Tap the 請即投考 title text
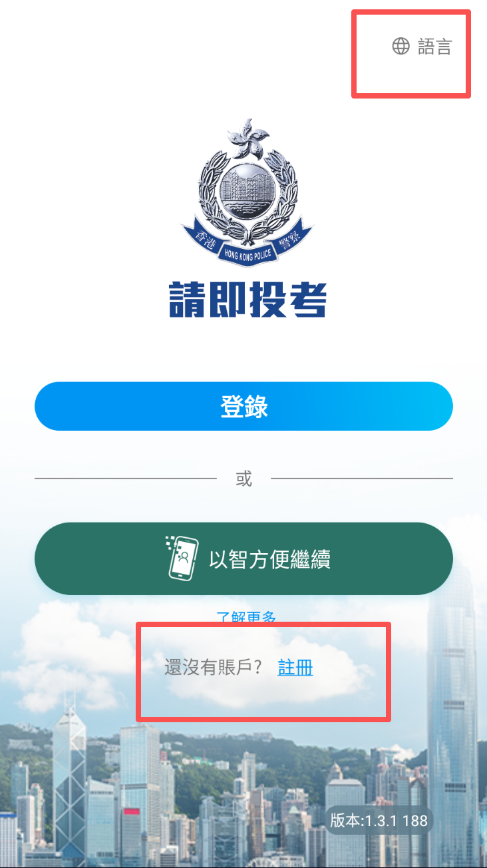The image size is (487, 868). tap(247, 300)
